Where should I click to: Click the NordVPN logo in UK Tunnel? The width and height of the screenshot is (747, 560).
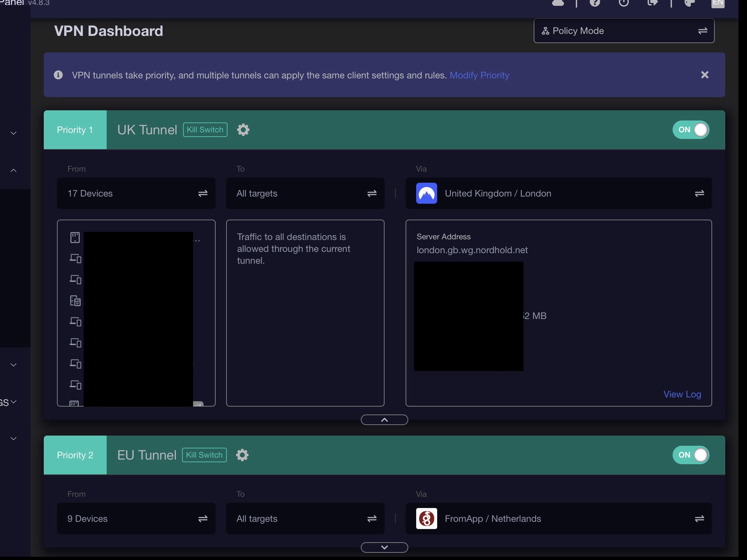(426, 193)
